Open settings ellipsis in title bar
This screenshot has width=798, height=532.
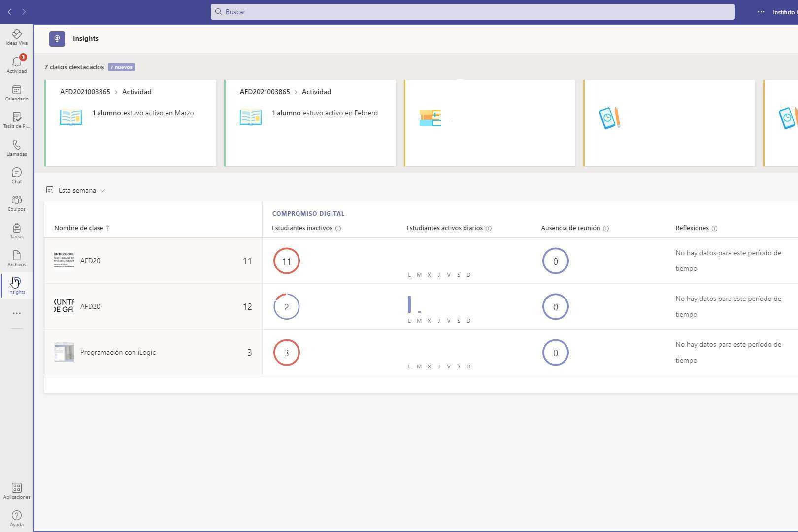click(761, 12)
